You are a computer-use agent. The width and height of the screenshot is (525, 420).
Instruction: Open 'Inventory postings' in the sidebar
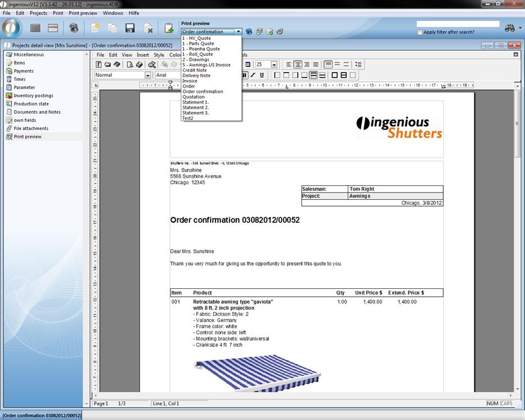pyautogui.click(x=33, y=96)
